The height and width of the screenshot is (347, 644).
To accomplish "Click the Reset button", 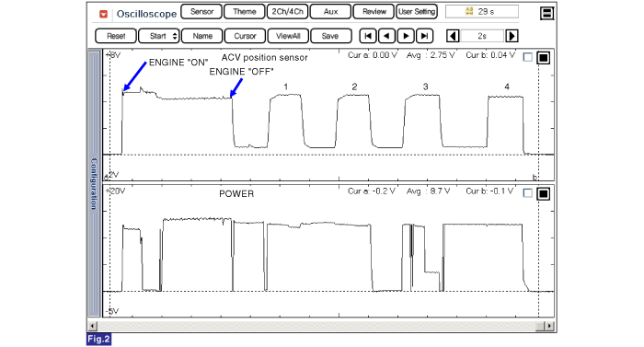I will [116, 36].
